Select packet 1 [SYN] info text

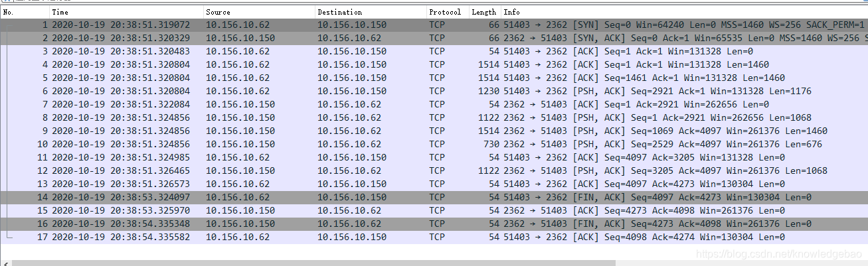tap(685, 25)
